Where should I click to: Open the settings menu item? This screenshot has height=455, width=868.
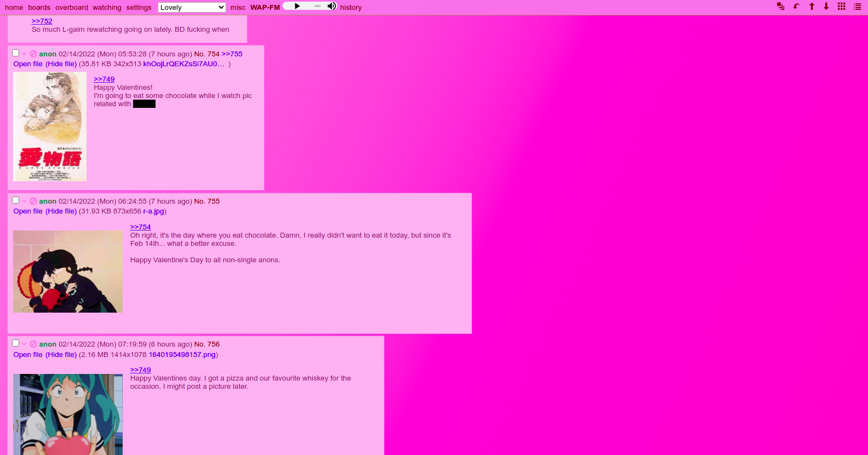coord(139,8)
